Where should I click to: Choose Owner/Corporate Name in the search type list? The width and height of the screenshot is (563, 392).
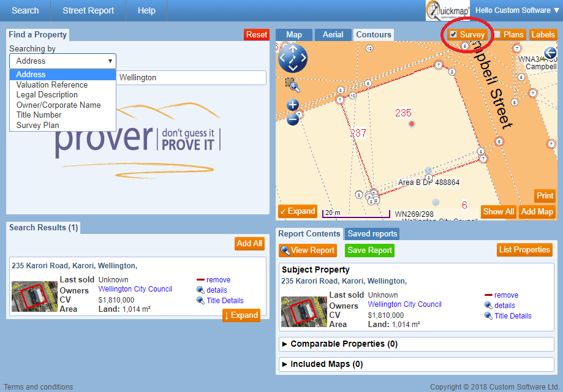[63, 105]
